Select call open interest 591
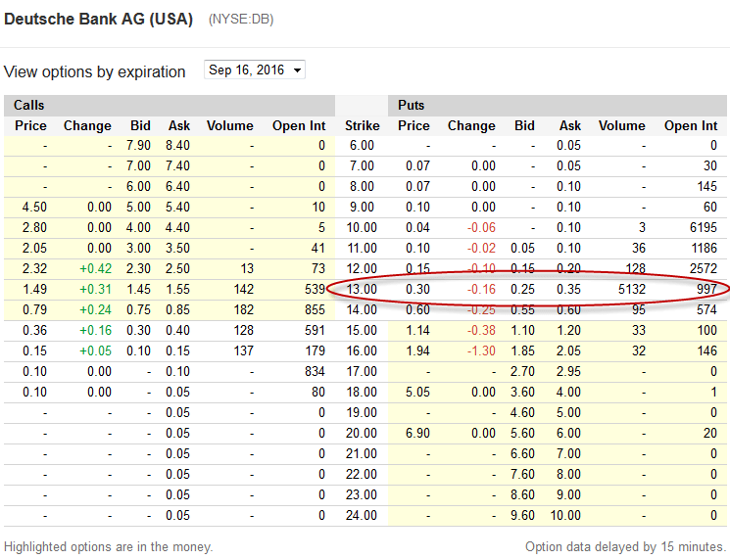Image resolution: width=730 pixels, height=560 pixels. coord(315,330)
